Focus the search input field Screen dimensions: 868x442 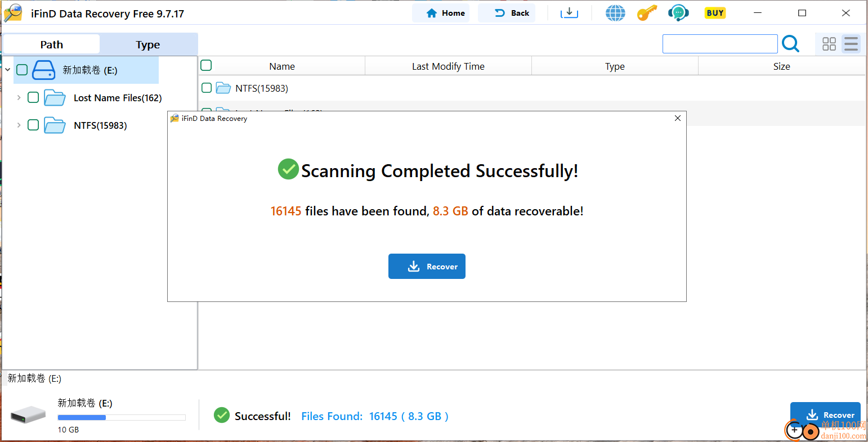tap(720, 44)
